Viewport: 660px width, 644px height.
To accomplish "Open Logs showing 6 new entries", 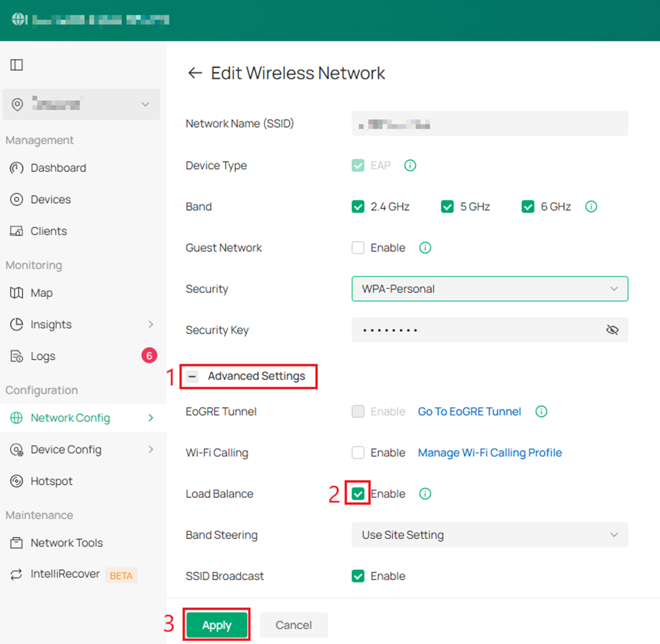I will click(43, 356).
